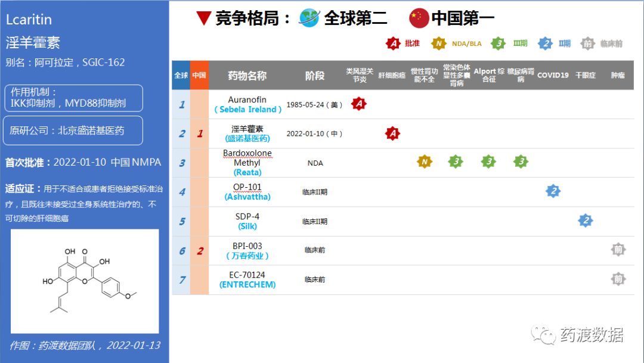Toggle the NDA badge on Bardoxolone Methyl row
This screenshot has height=363, width=644.
[x=423, y=161]
